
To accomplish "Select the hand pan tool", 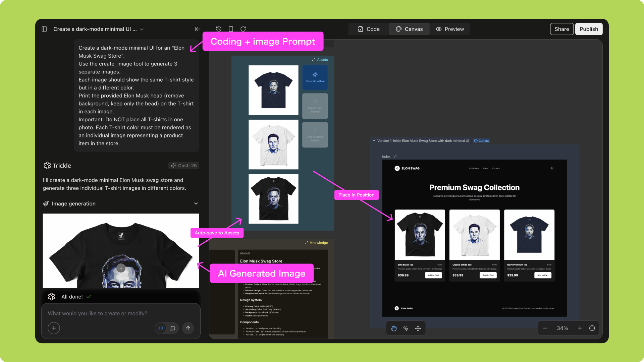I will [x=394, y=328].
